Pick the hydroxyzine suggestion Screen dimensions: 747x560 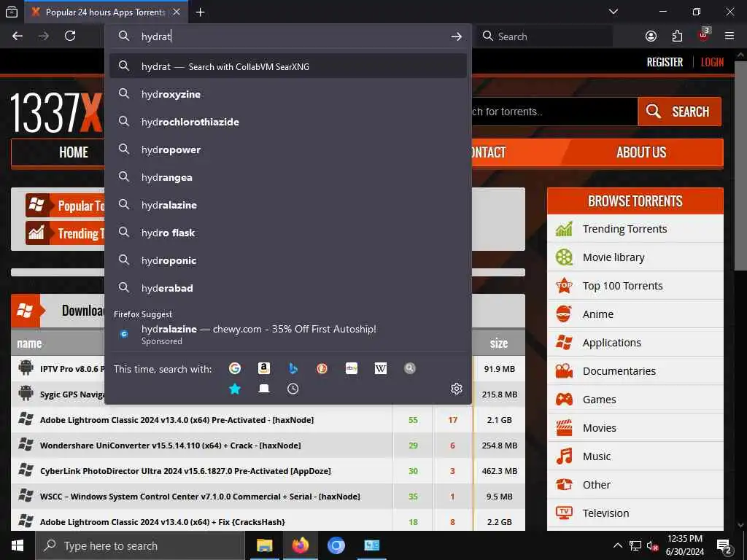(x=287, y=94)
